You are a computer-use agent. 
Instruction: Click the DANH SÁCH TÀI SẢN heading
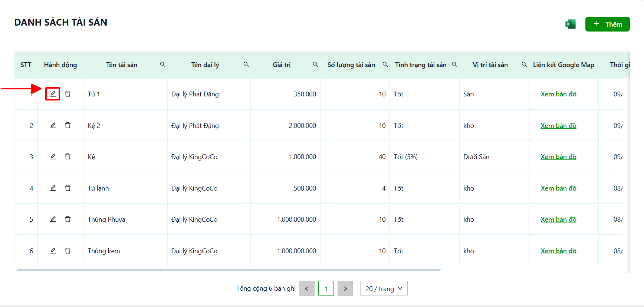(x=61, y=22)
